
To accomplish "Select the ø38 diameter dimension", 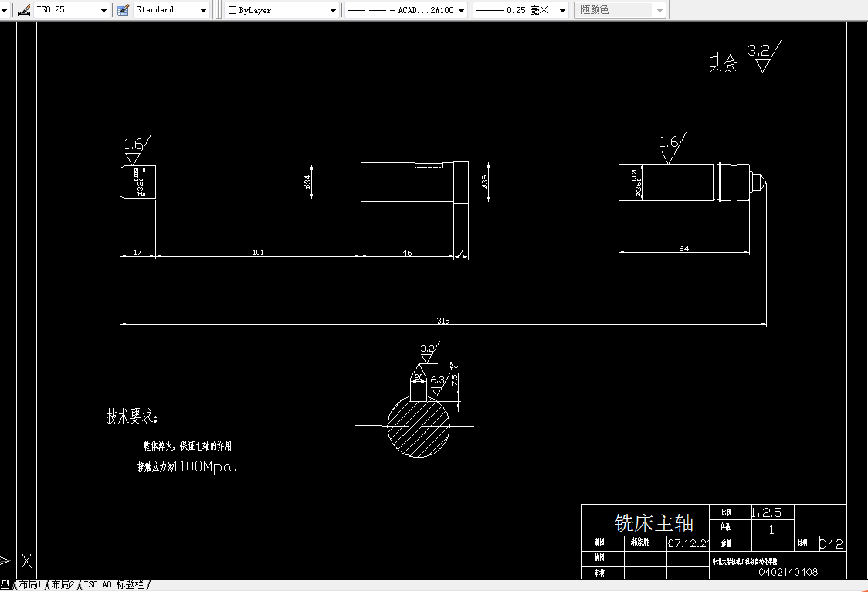I will (484, 182).
